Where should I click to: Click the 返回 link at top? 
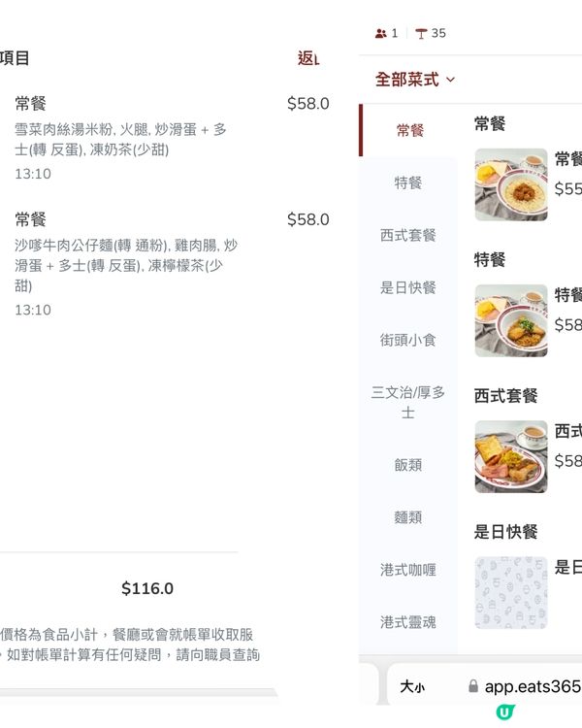(x=307, y=58)
